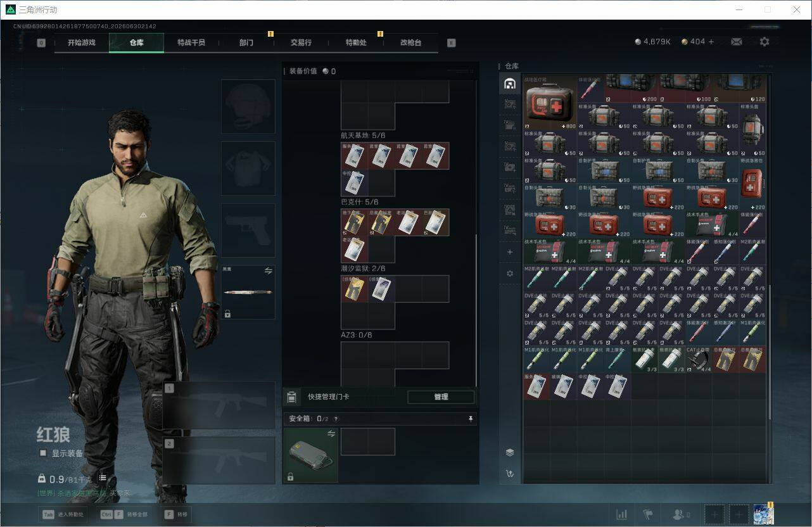Click the swap arrows on melee knife slot
812x527 pixels.
pyautogui.click(x=268, y=270)
